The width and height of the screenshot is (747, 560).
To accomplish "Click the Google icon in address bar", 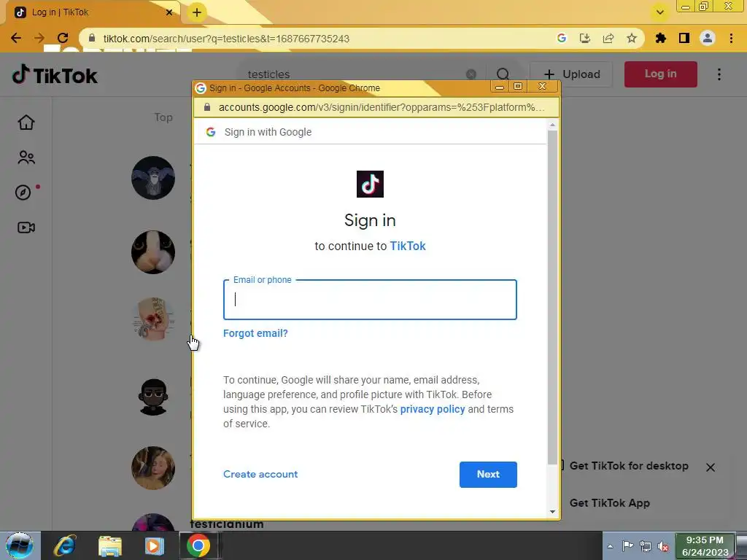I will pyautogui.click(x=562, y=38).
